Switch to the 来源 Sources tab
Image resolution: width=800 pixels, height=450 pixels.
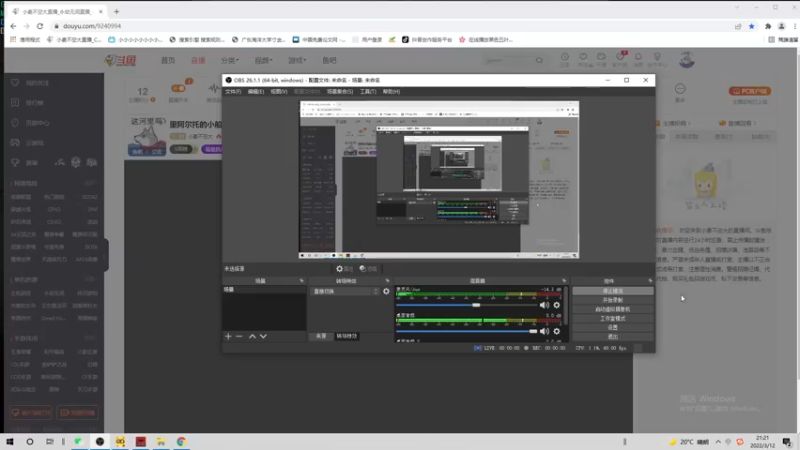(321, 336)
